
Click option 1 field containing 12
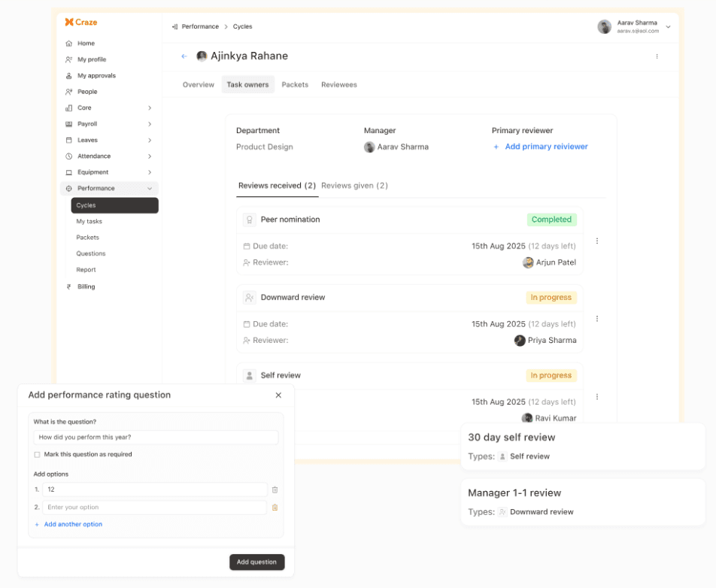[x=155, y=489]
